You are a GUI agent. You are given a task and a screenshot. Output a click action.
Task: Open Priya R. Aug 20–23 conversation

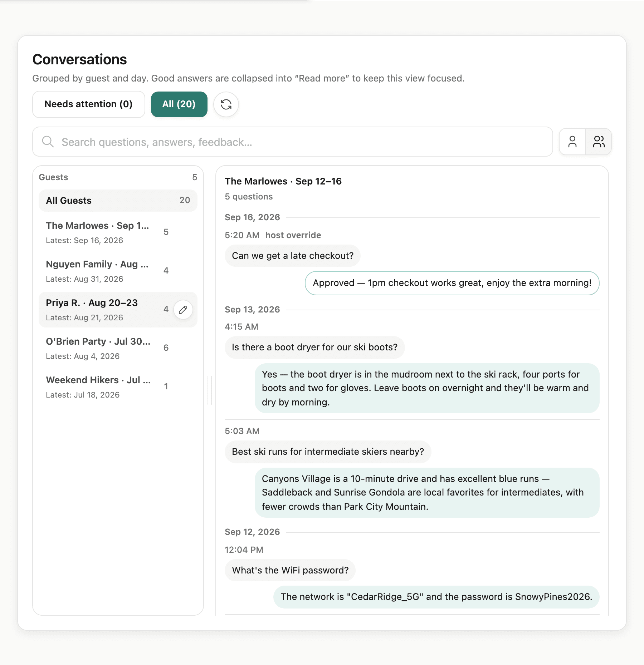pos(118,310)
